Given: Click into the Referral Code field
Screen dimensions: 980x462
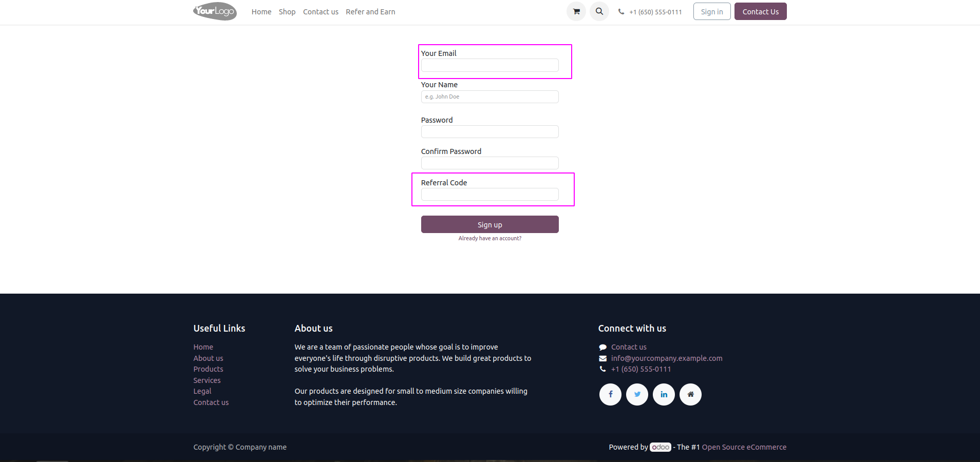Looking at the screenshot, I should [x=489, y=194].
